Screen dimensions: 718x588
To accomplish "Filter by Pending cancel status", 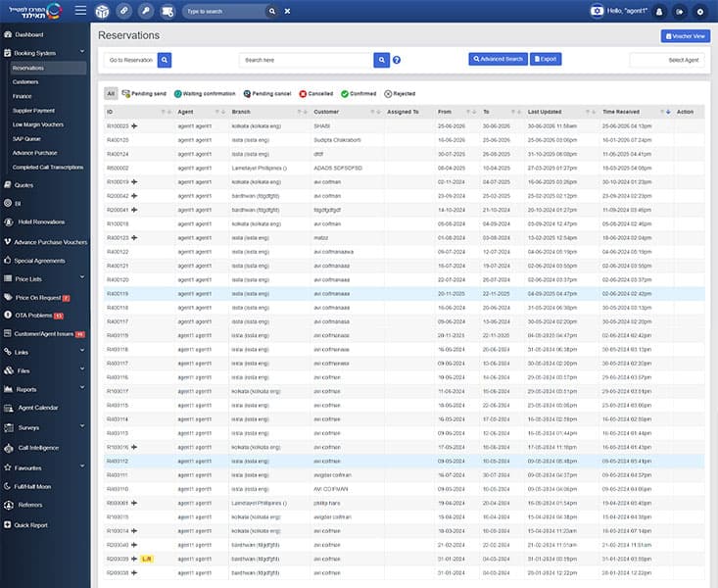I will 267,93.
